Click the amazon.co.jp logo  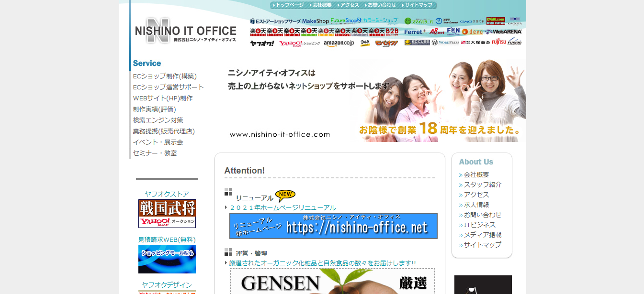(339, 43)
